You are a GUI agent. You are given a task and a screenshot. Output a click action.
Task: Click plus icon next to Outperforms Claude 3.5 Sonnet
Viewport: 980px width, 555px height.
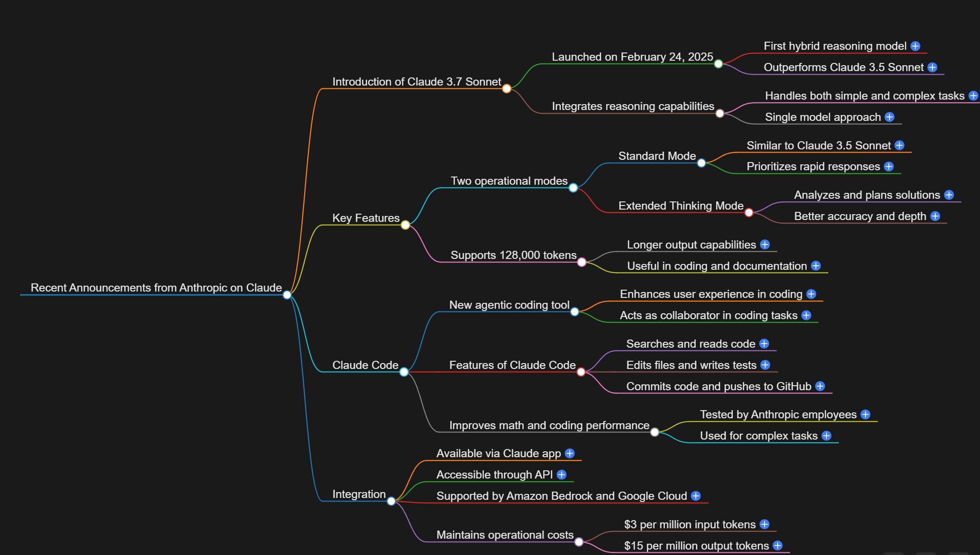coord(932,67)
